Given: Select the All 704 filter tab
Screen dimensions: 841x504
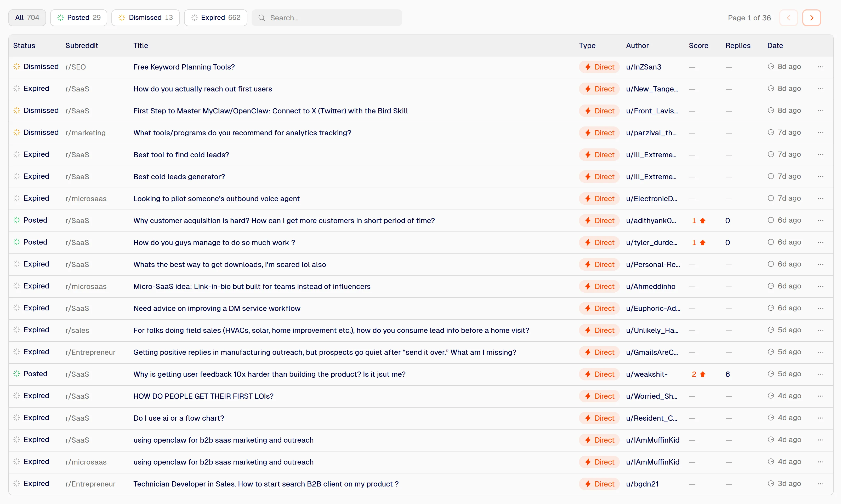Looking at the screenshot, I should click(27, 18).
